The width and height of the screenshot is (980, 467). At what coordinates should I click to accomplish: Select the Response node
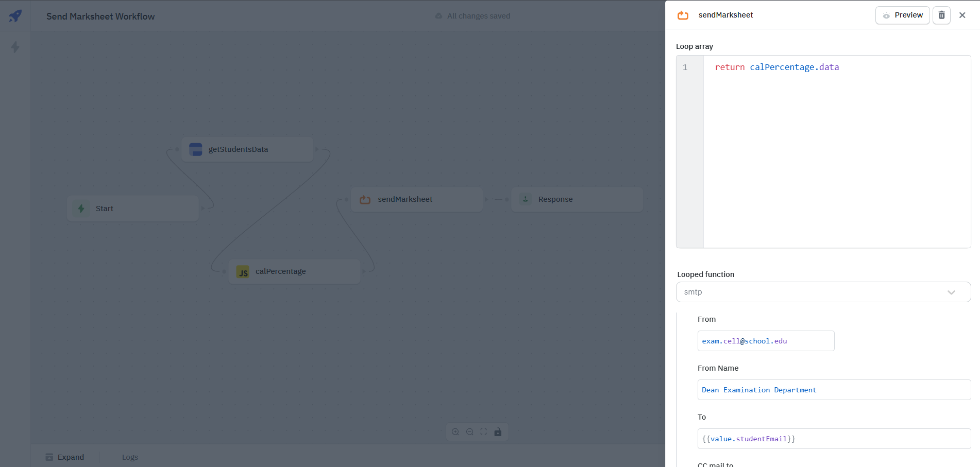[x=577, y=199]
